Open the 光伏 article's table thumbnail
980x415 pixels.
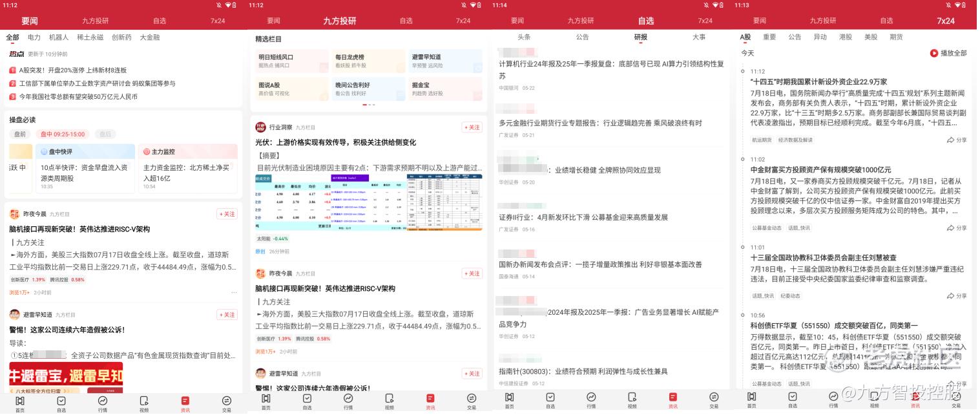click(368, 202)
